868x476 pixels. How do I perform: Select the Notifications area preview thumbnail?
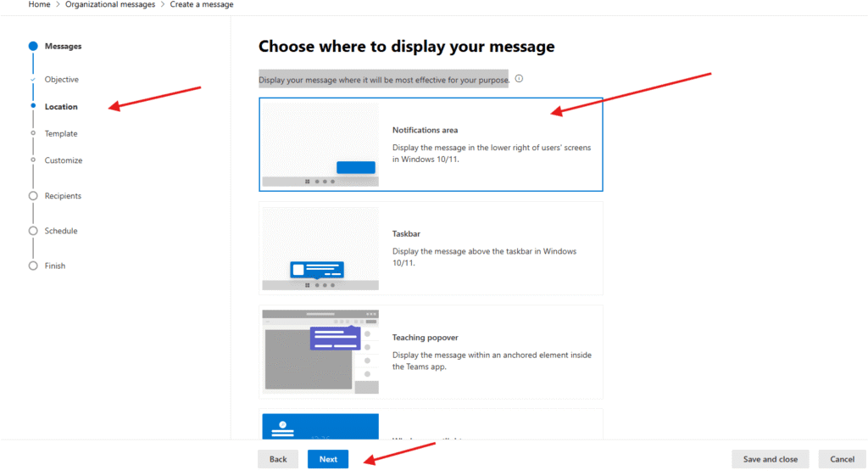point(320,144)
